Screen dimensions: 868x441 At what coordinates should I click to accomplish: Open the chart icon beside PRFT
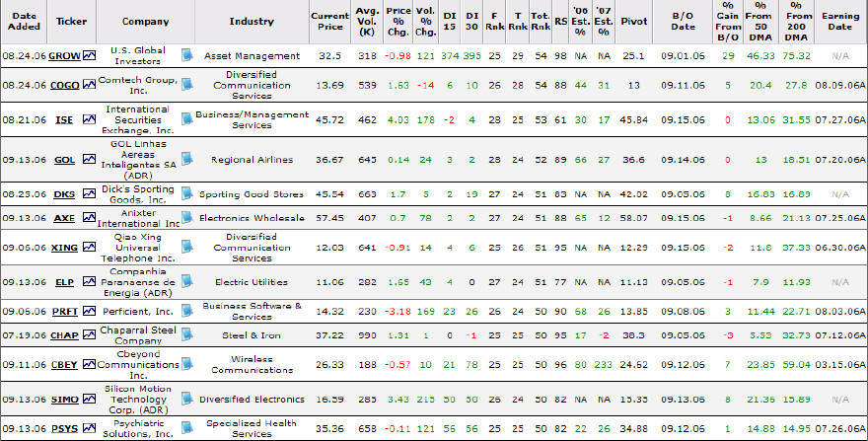[x=89, y=311]
